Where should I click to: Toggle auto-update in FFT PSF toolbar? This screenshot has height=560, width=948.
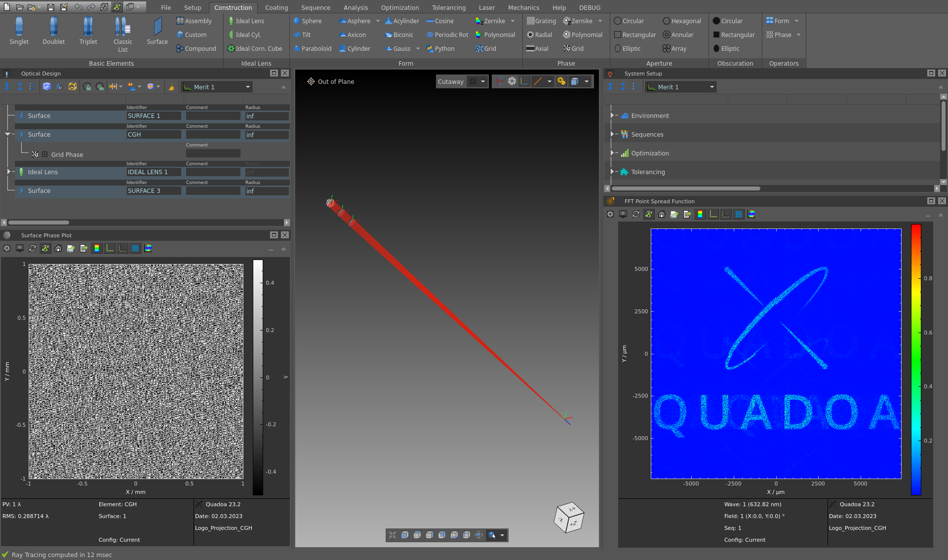pos(649,214)
